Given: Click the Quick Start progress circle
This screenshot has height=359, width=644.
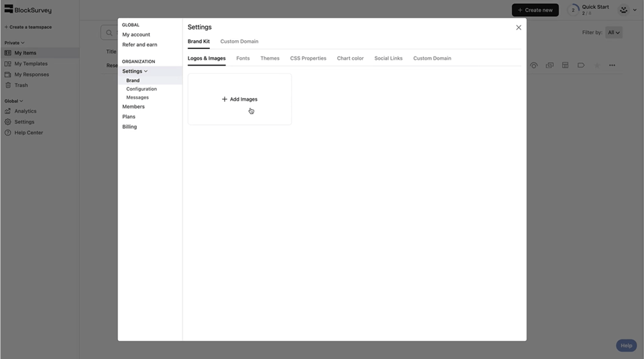Looking at the screenshot, I should pyautogui.click(x=573, y=10).
